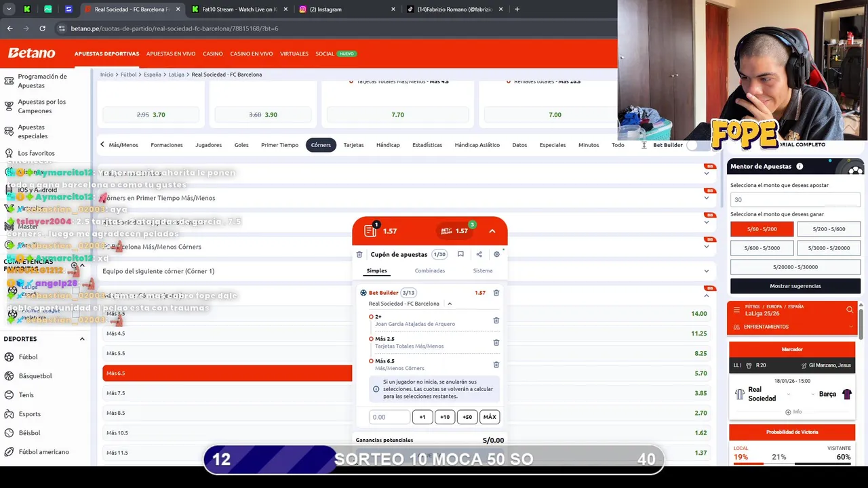
Task: Bookmark the bet slip
Action: (460, 254)
